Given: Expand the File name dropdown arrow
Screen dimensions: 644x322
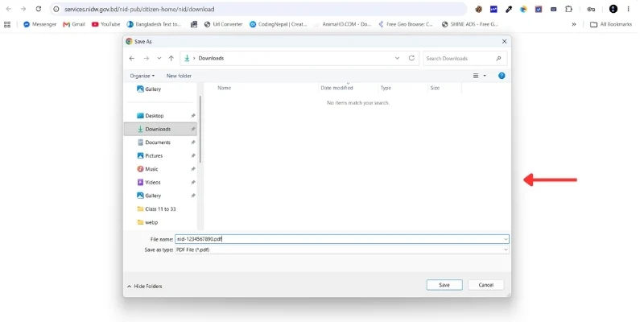Looking at the screenshot, I should [x=506, y=239].
